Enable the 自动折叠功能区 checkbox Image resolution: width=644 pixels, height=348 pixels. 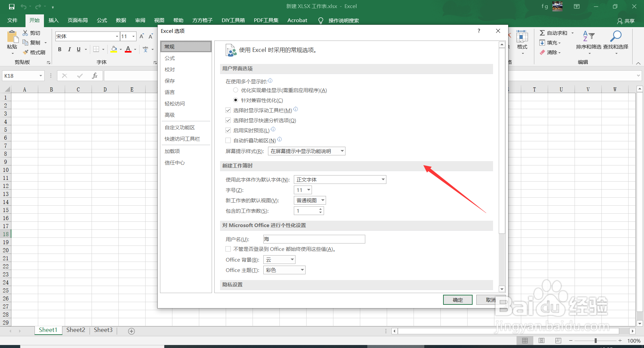228,140
